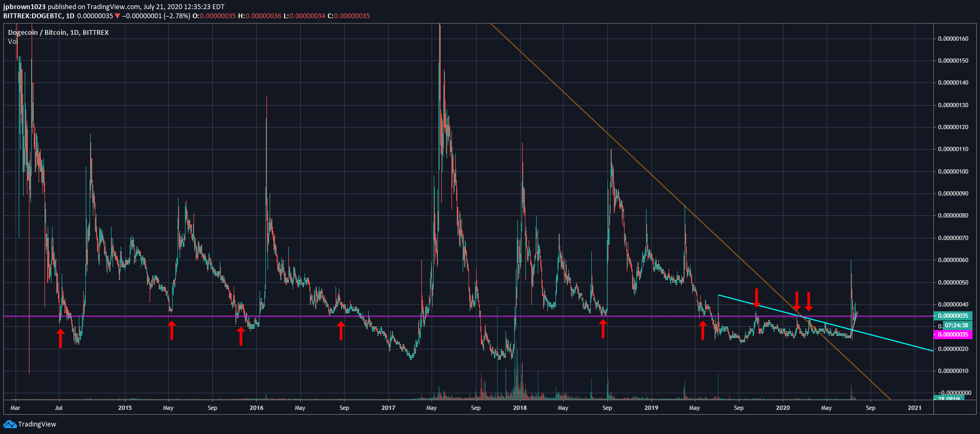Click the 0.00000150 price axis label
Image resolution: width=980 pixels, height=434 pixels.
[953, 61]
